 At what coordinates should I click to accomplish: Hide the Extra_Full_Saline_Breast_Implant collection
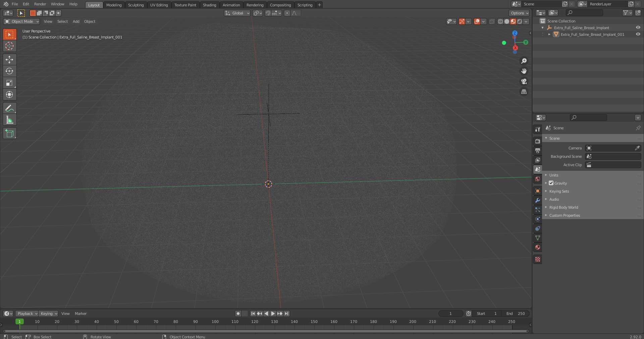click(638, 27)
